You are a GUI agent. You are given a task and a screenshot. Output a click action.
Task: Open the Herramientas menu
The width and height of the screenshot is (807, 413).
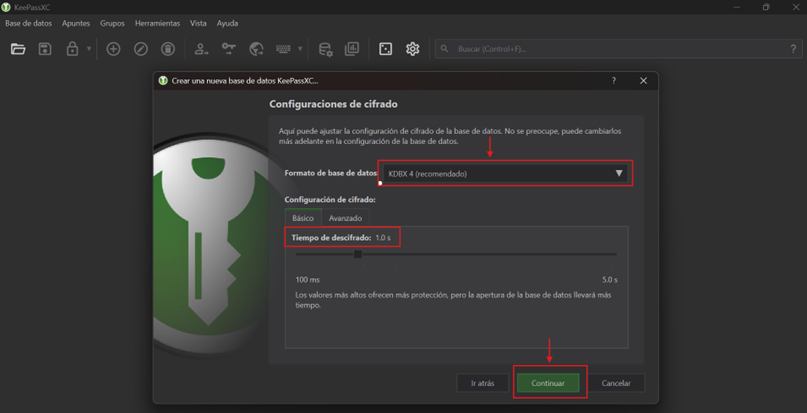[x=157, y=23]
